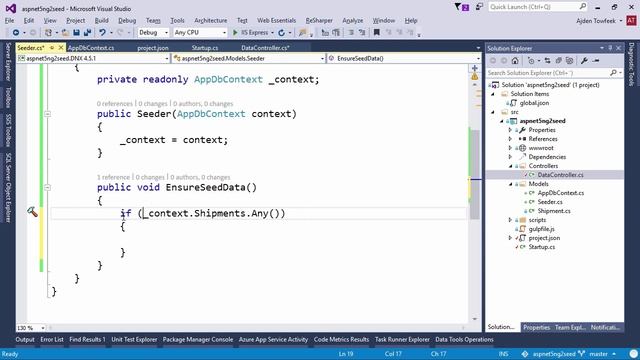The width and height of the screenshot is (640, 360).
Task: Collapse the Models folder node
Action: click(510, 184)
